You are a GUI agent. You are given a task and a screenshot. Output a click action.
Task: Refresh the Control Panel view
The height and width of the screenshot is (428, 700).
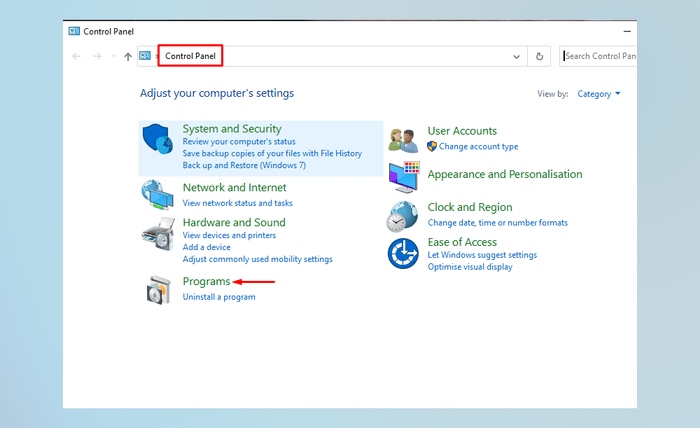coord(539,56)
